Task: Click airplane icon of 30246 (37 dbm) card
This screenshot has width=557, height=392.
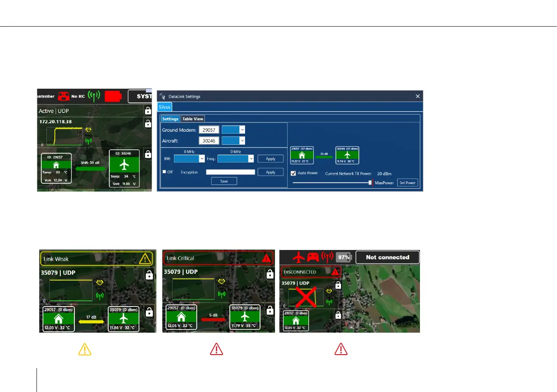Action: click(x=347, y=155)
